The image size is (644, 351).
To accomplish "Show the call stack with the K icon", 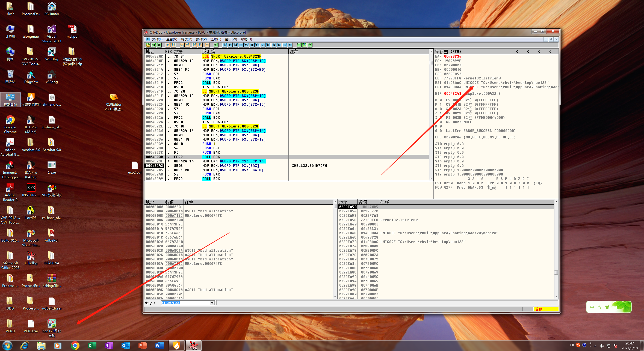I will click(x=268, y=45).
